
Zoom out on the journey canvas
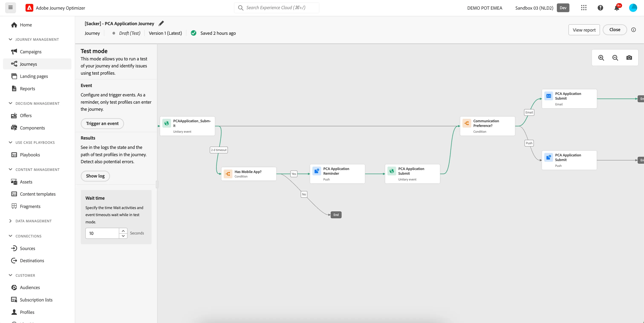[x=615, y=58]
